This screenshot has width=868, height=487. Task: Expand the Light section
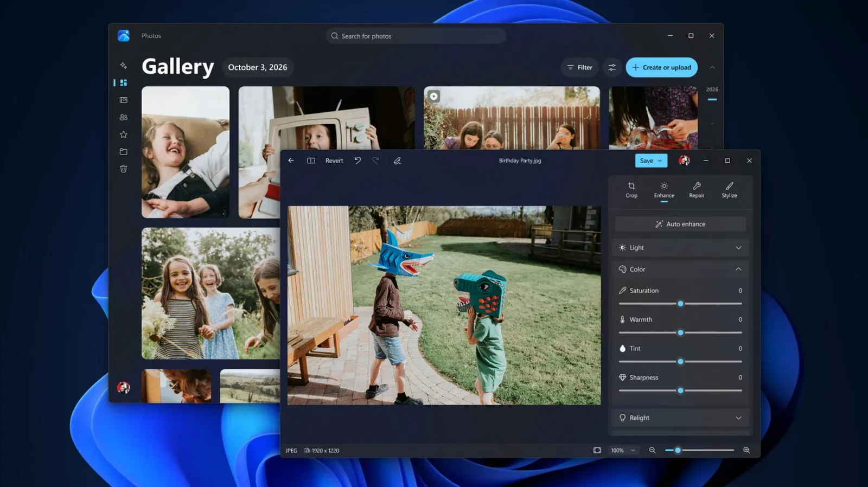pos(680,248)
